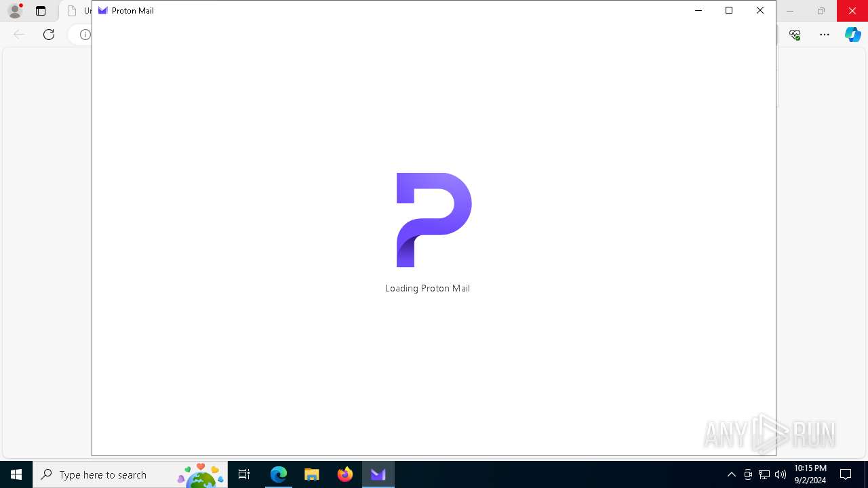Click the taskbar search box
This screenshot has height=488, width=868.
[130, 474]
